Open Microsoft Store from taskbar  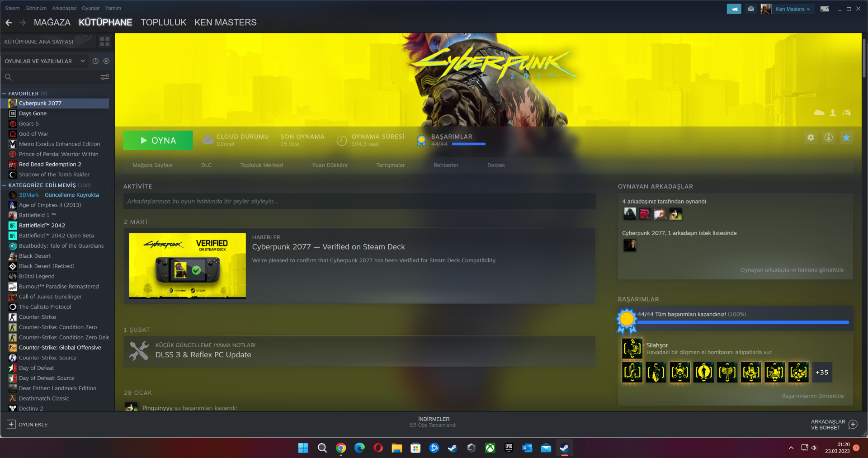tap(415, 448)
